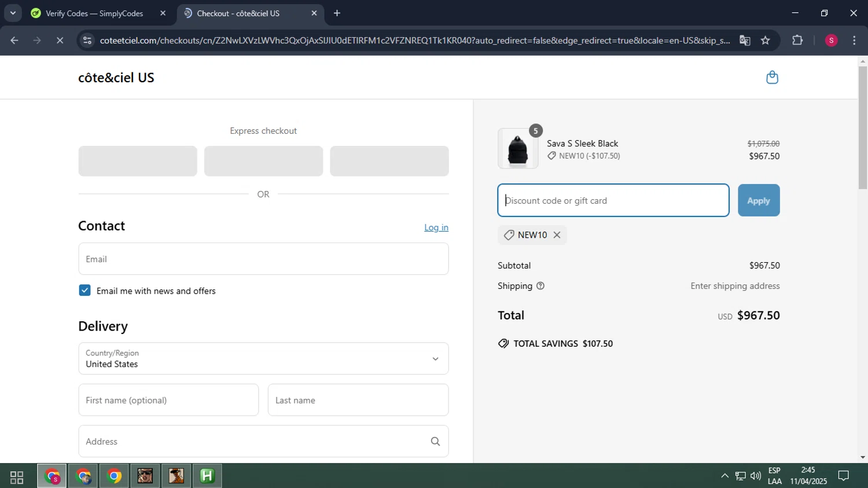This screenshot has height=488, width=868.
Task: Open the green H app in taskbar
Action: tap(207, 476)
